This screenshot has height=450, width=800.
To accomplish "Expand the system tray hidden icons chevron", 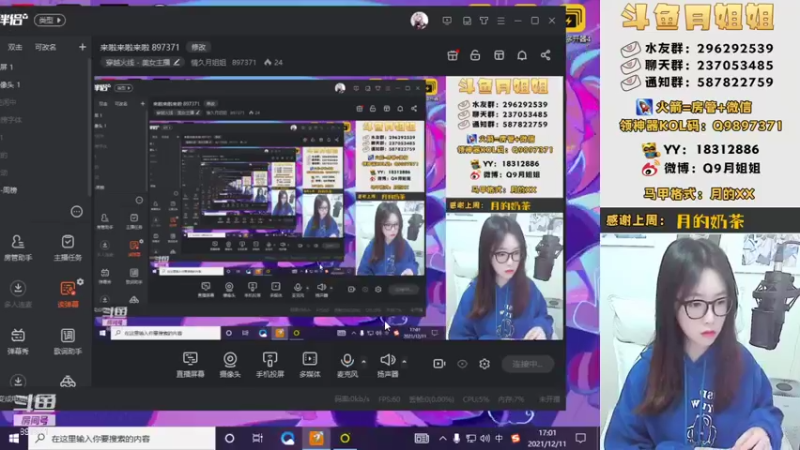I will [x=442, y=438].
